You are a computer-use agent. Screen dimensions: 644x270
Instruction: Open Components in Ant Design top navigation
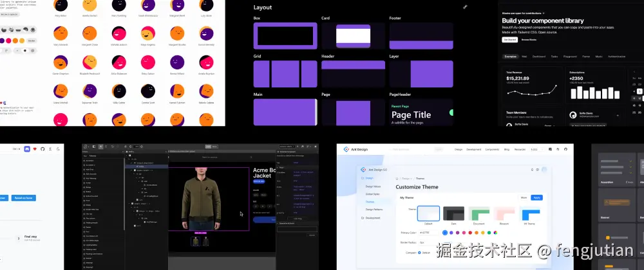point(492,150)
